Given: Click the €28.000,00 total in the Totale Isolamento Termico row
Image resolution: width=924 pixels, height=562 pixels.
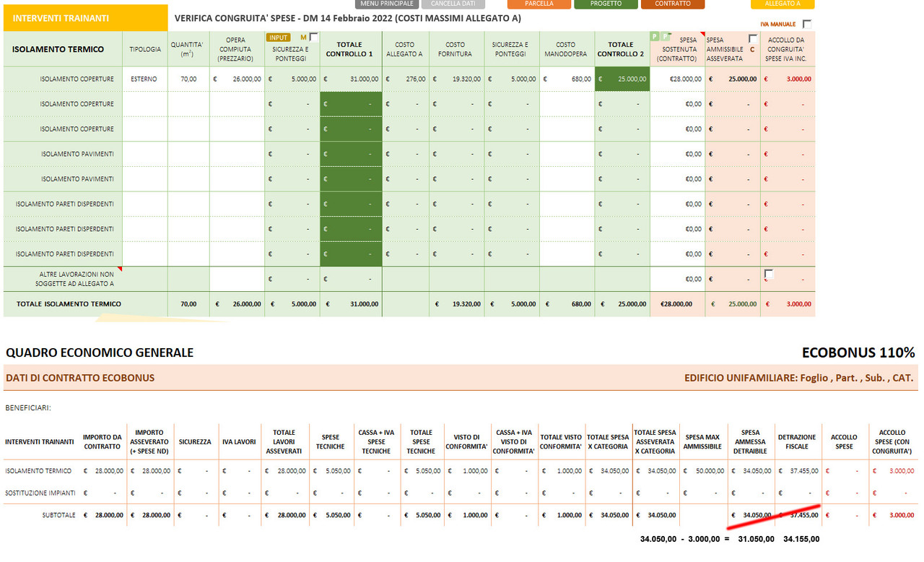Looking at the screenshot, I should tap(677, 304).
